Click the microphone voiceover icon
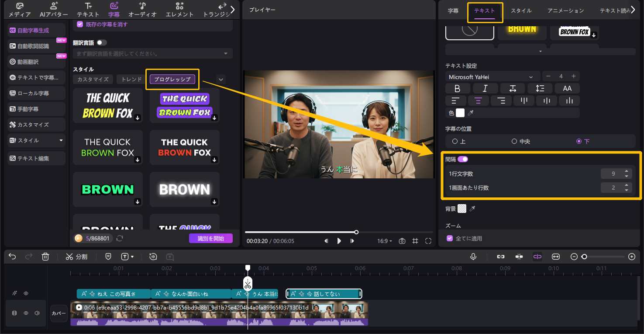 click(x=473, y=257)
